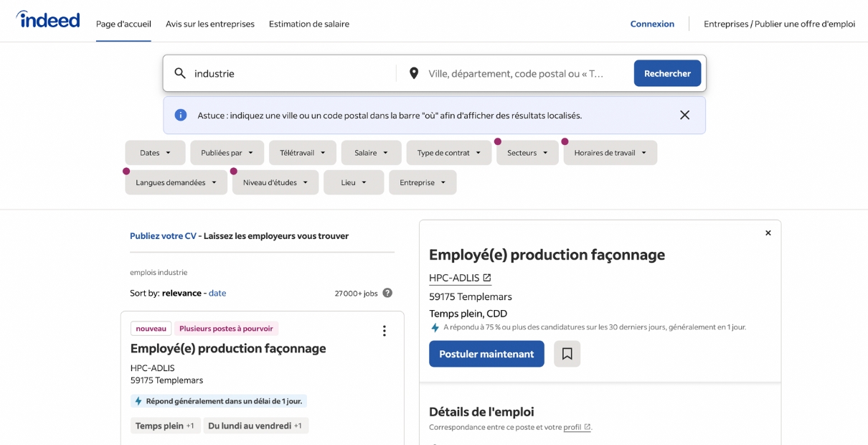Click the search magnifier icon
This screenshot has width=868, height=445.
coord(179,73)
